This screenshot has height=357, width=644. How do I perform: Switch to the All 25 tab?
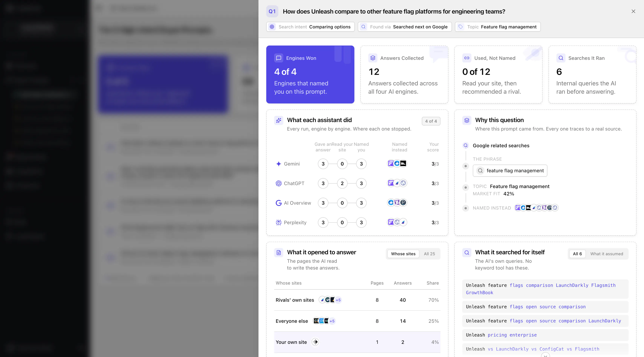click(429, 254)
